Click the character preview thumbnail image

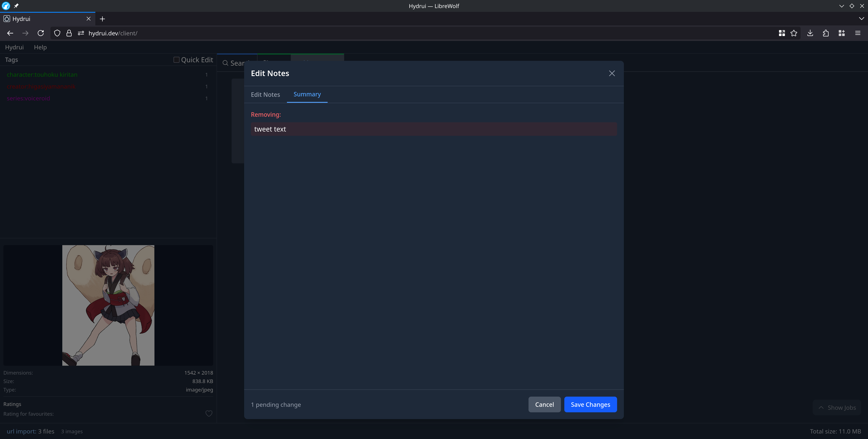pyautogui.click(x=108, y=305)
